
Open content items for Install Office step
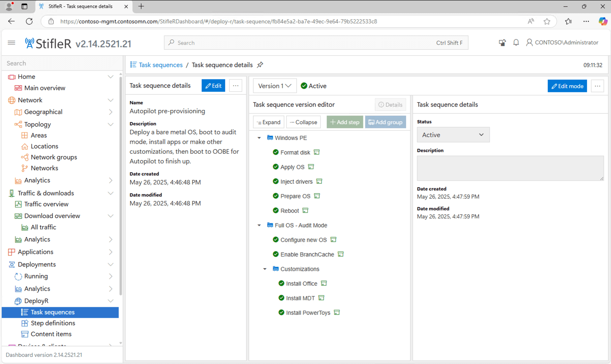point(324,283)
